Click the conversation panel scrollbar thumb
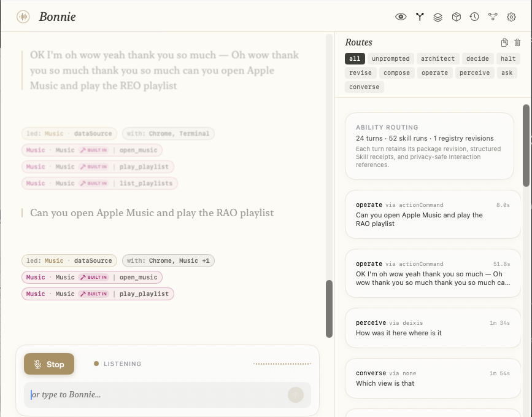This screenshot has width=532, height=417. click(x=329, y=309)
